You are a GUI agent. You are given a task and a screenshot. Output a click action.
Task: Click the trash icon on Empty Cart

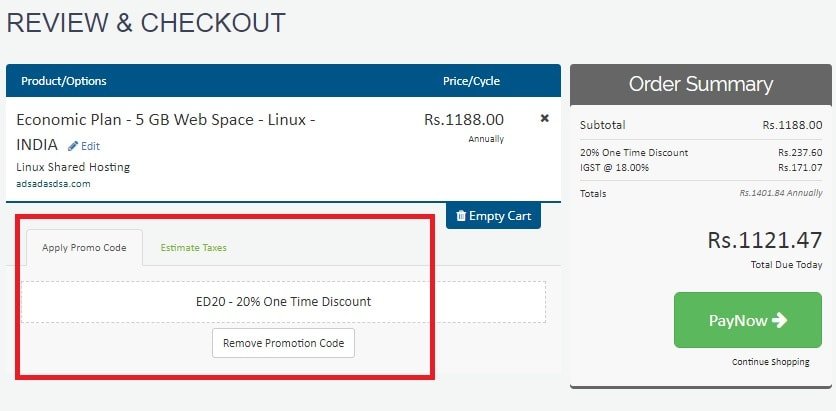[461, 215]
